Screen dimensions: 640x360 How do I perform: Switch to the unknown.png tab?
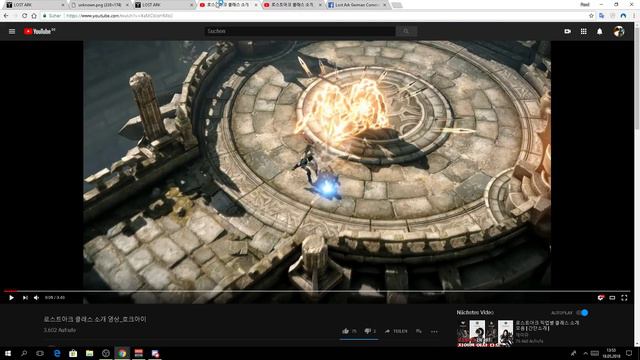pos(99,5)
